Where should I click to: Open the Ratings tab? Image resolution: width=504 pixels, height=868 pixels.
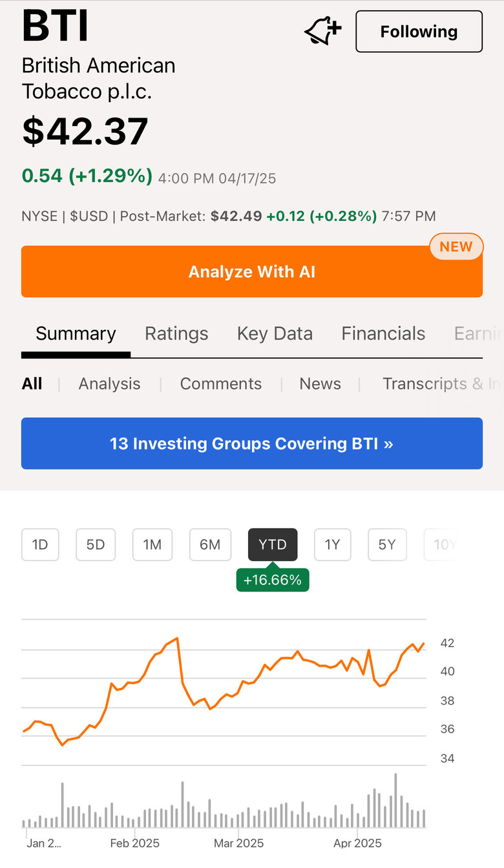tap(176, 333)
